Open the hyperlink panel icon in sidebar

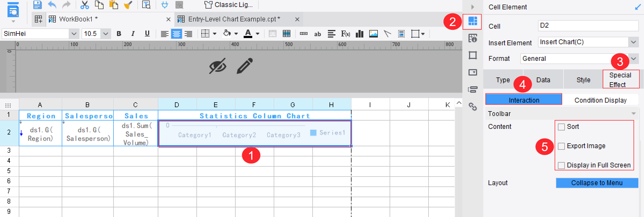(x=473, y=107)
